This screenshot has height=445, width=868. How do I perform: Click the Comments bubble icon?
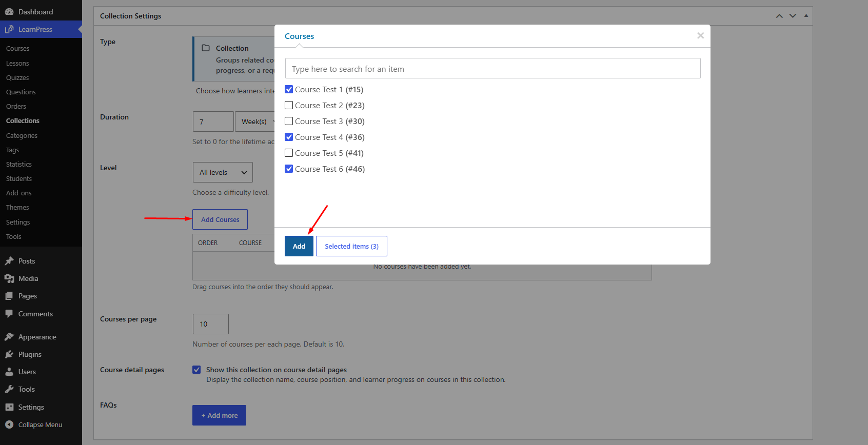9,314
